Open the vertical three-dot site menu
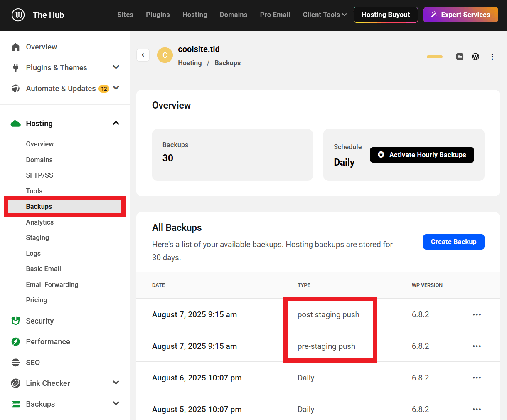The width and height of the screenshot is (507, 420). 492,57
